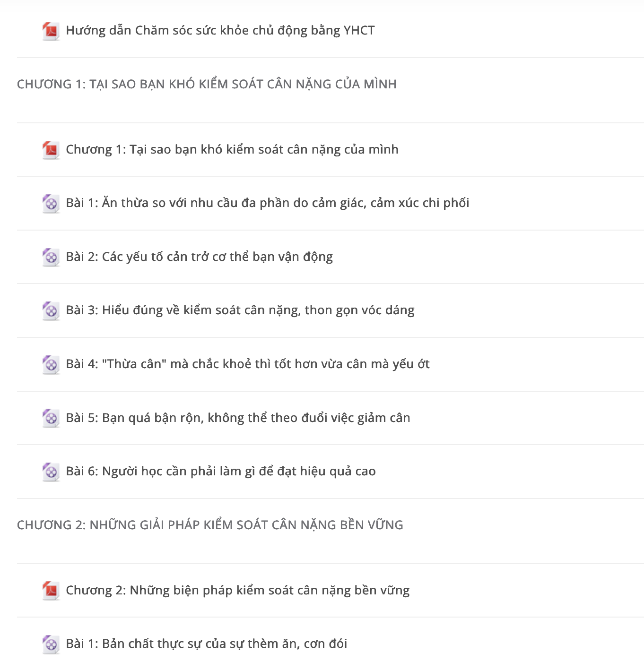Click the PDF icon beside Hướng dẫn Chăm sóc sức khỏe
Viewport: 644px width, 670px height.
[x=51, y=31]
